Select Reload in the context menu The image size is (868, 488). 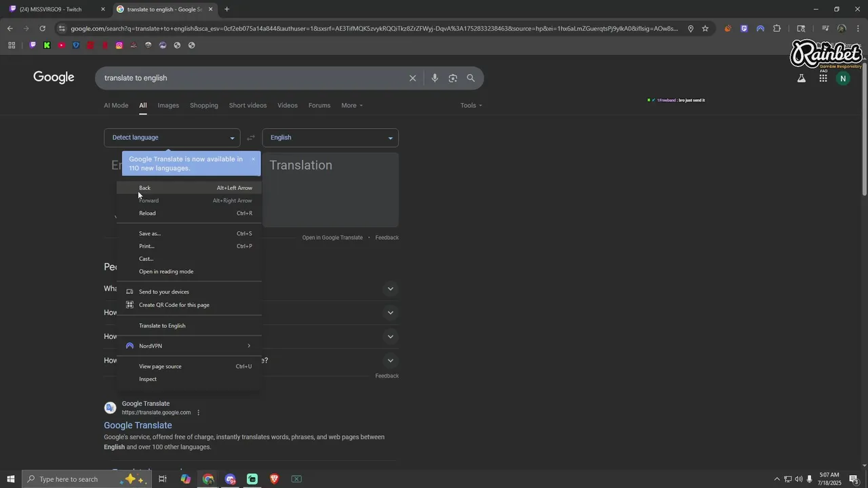[189, 213]
